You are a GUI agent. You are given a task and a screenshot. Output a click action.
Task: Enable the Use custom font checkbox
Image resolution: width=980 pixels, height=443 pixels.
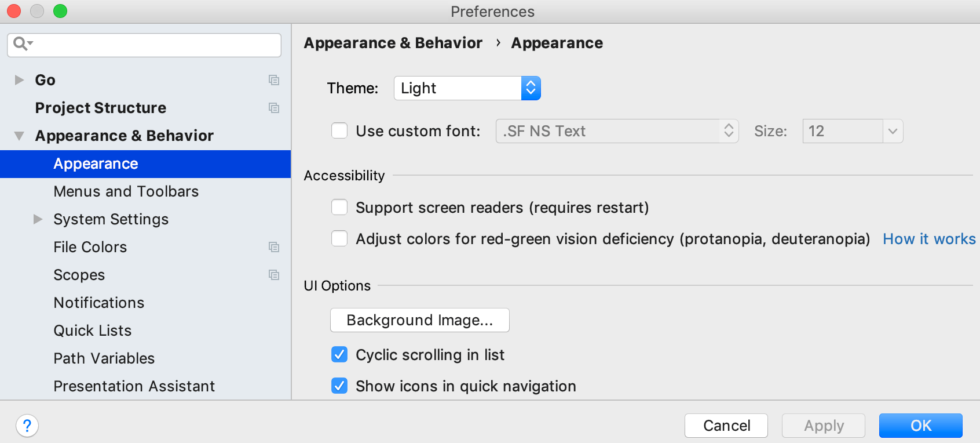[339, 130]
